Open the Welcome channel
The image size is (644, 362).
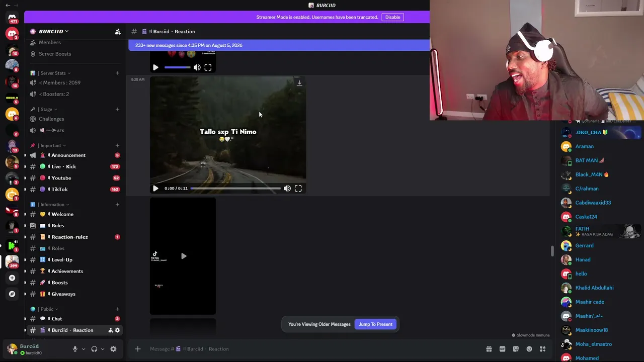[x=74, y=214]
